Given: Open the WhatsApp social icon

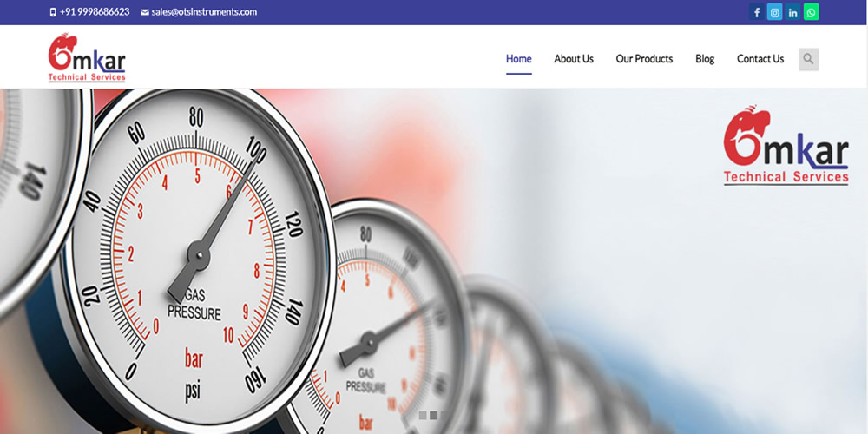Looking at the screenshot, I should coord(811,12).
